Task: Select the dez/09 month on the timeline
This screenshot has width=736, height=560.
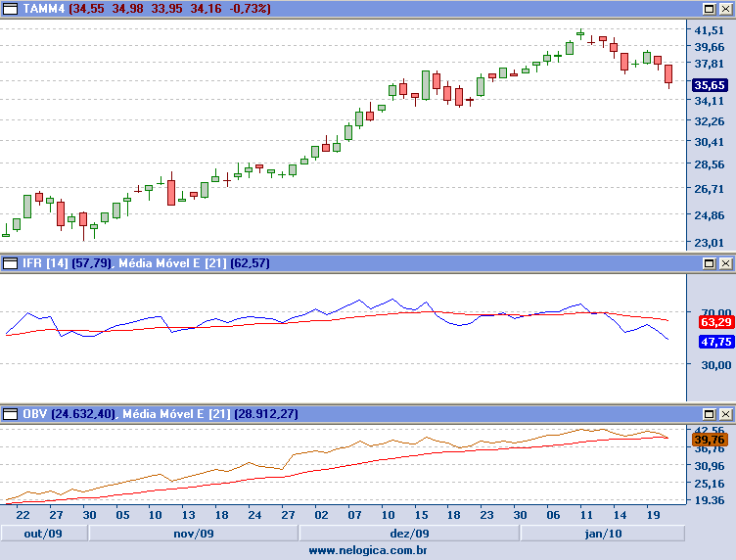Action: (408, 534)
